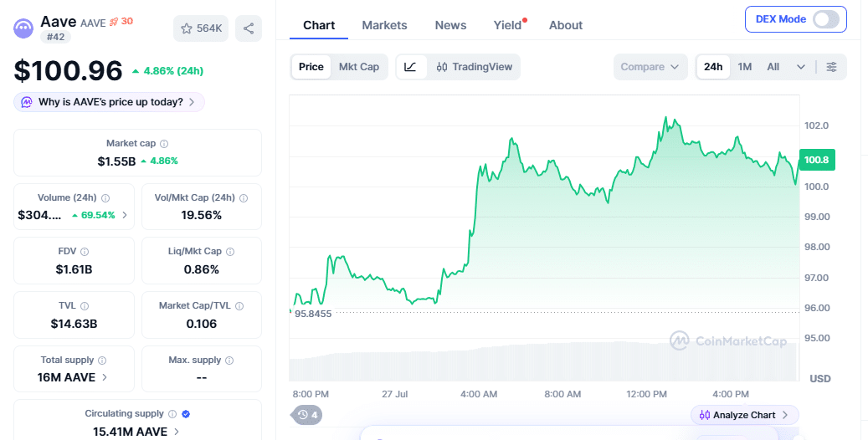Expand more time range options chevron
The image size is (868, 440).
point(800,67)
